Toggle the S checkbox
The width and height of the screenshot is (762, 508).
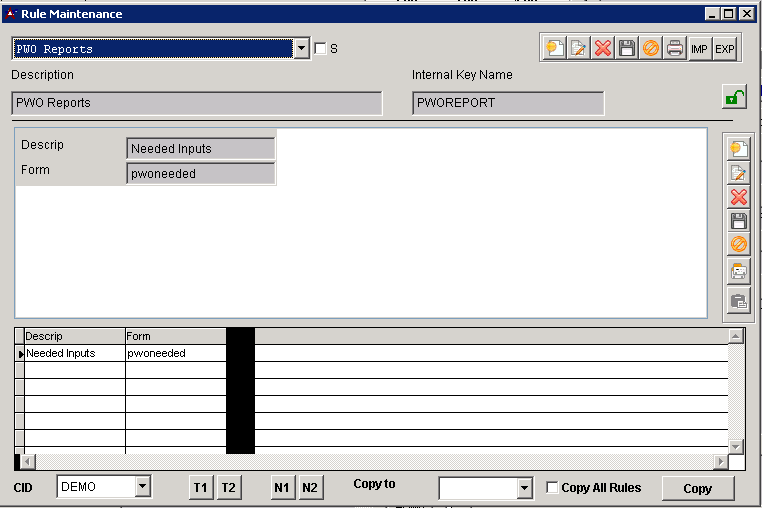[320, 48]
